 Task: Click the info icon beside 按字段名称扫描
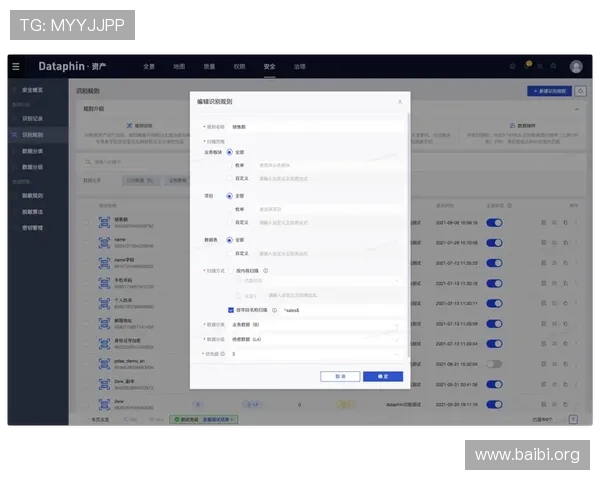point(274,310)
